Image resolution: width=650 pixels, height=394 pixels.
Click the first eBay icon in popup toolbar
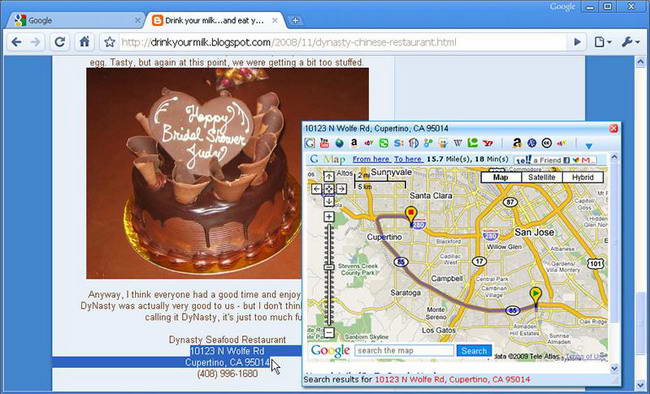pos(368,143)
